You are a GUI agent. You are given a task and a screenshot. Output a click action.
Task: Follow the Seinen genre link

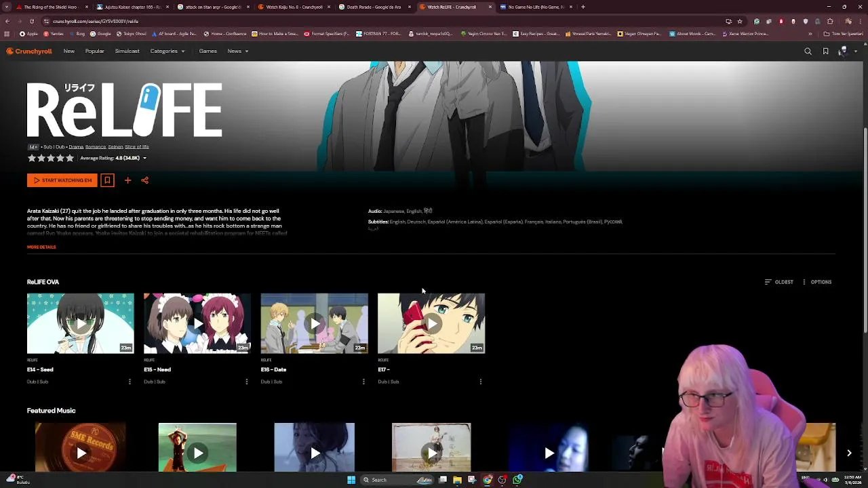point(115,146)
